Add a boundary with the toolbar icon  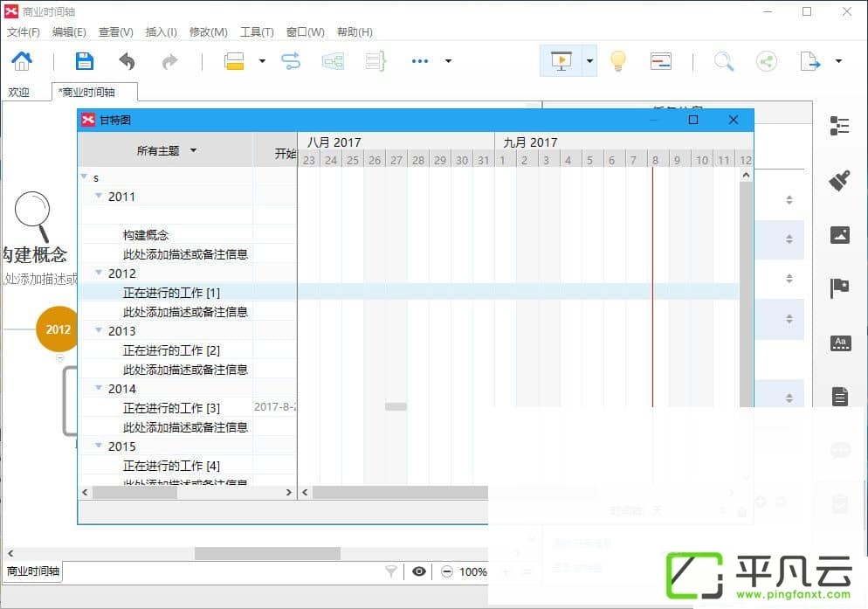tap(333, 61)
